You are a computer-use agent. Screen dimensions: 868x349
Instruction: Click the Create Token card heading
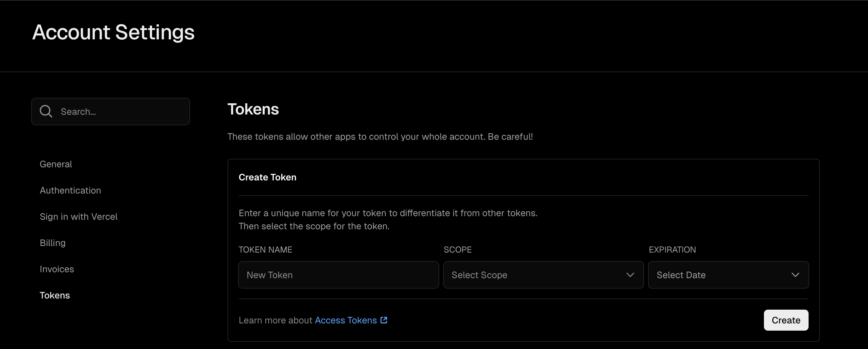tap(268, 177)
